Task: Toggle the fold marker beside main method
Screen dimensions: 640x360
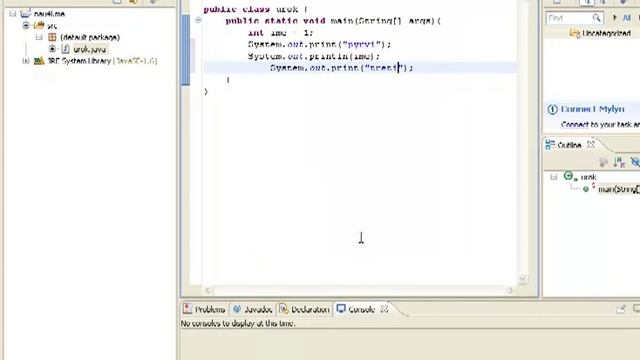Action: click(x=198, y=20)
